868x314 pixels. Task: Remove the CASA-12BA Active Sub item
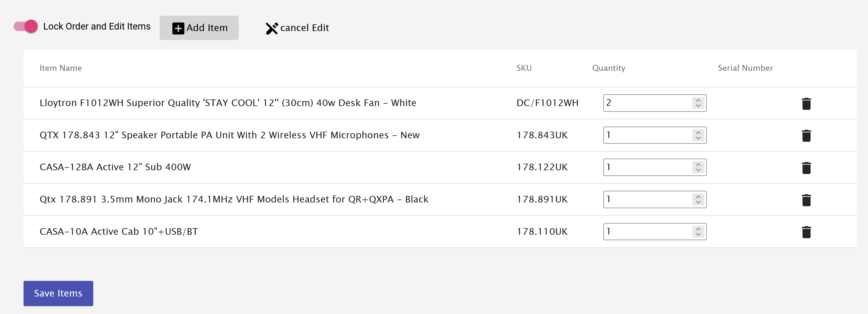click(x=806, y=168)
